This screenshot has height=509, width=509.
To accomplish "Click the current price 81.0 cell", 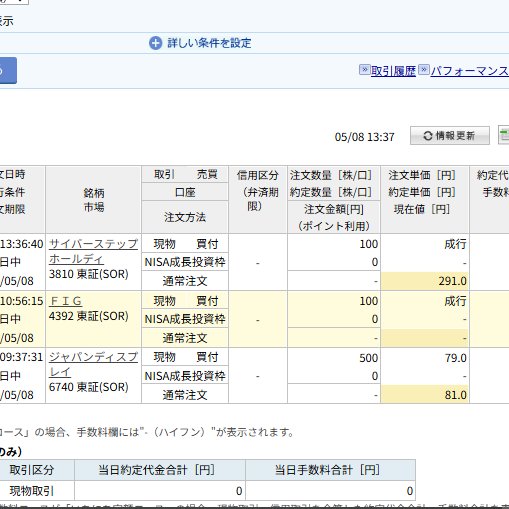I will point(425,395).
